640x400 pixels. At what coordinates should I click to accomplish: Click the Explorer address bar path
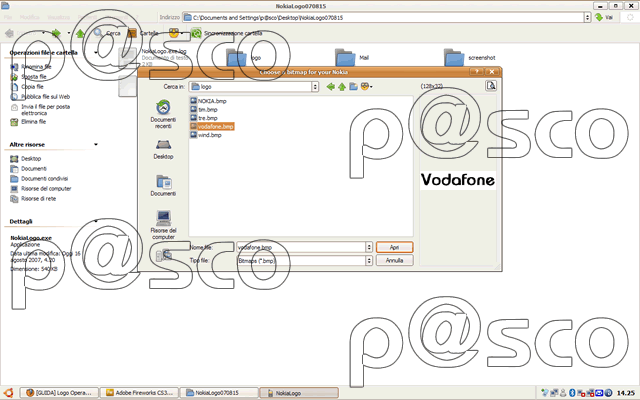384,18
